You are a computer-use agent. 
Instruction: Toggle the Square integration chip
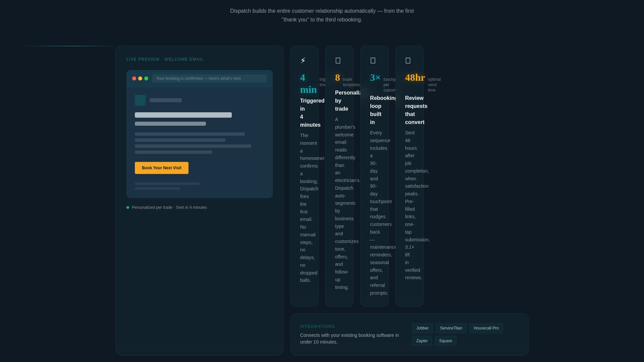(x=445, y=341)
